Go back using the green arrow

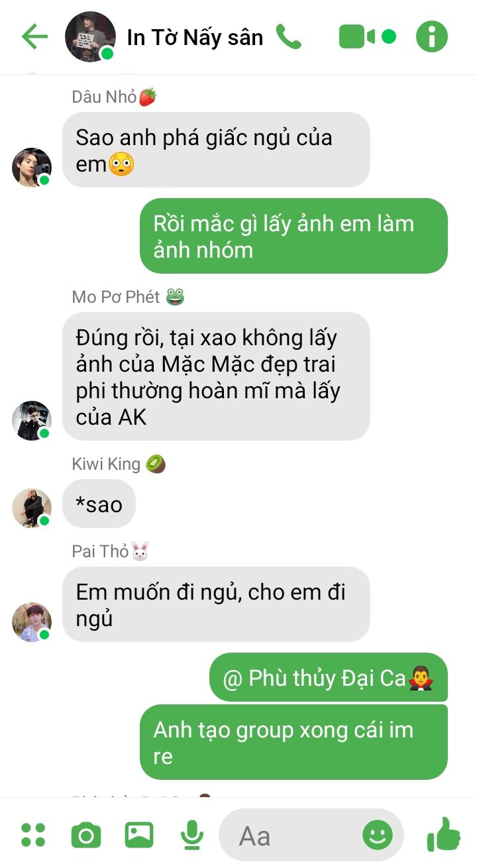(34, 36)
